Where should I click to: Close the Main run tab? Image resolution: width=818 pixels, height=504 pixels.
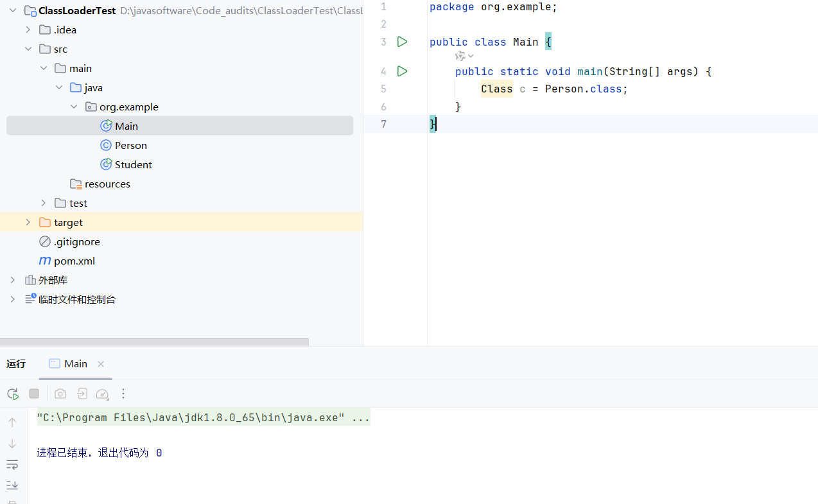tap(101, 364)
